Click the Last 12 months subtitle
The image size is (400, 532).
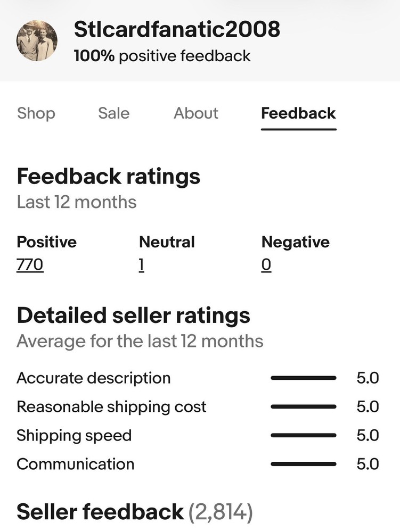pos(77,202)
